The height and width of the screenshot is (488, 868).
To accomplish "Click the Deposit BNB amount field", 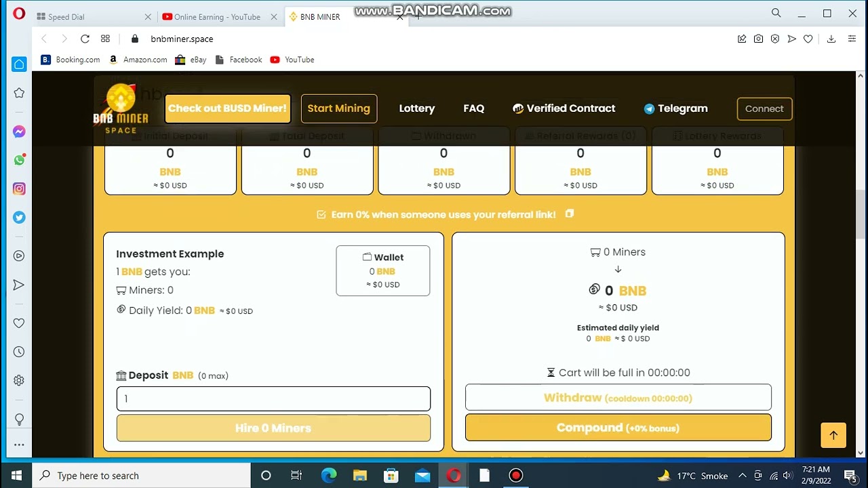I will coord(273,399).
